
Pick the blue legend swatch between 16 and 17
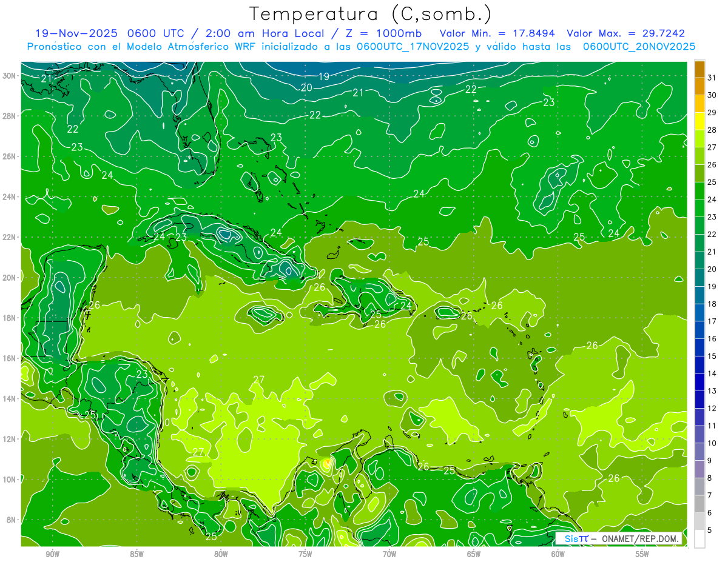point(699,330)
